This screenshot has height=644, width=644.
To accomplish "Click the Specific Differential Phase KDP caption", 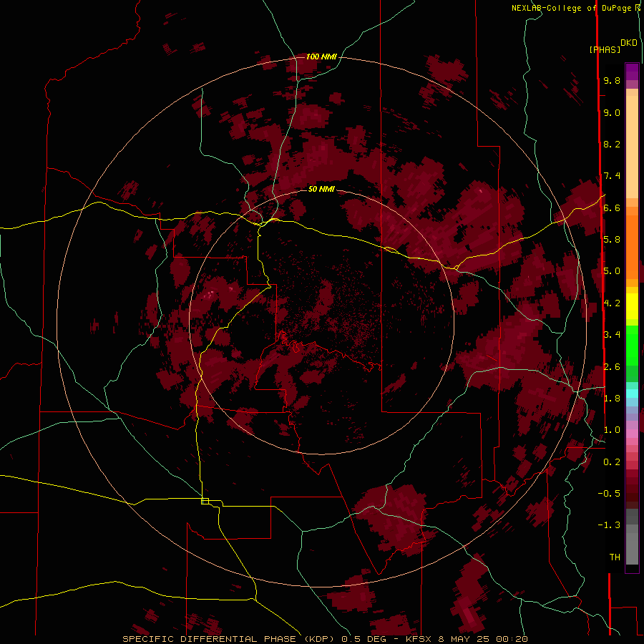I will [x=325, y=639].
